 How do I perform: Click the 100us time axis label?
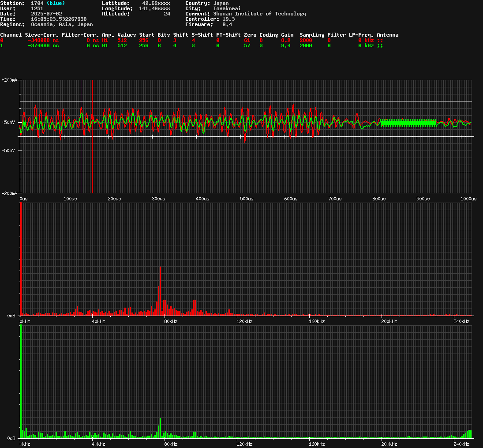tap(70, 199)
